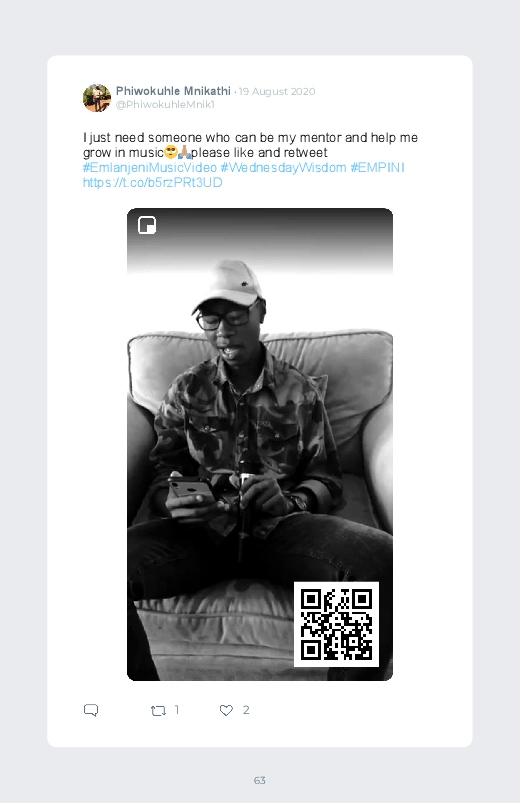Screen dimensions: 520x803
Task: Open the photo of man on couch
Action: point(260,445)
